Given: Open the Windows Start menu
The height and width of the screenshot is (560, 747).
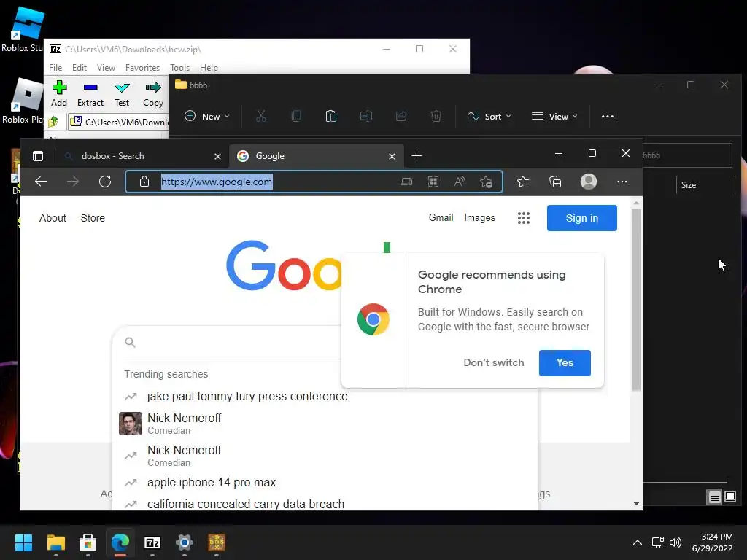Looking at the screenshot, I should (x=24, y=542).
